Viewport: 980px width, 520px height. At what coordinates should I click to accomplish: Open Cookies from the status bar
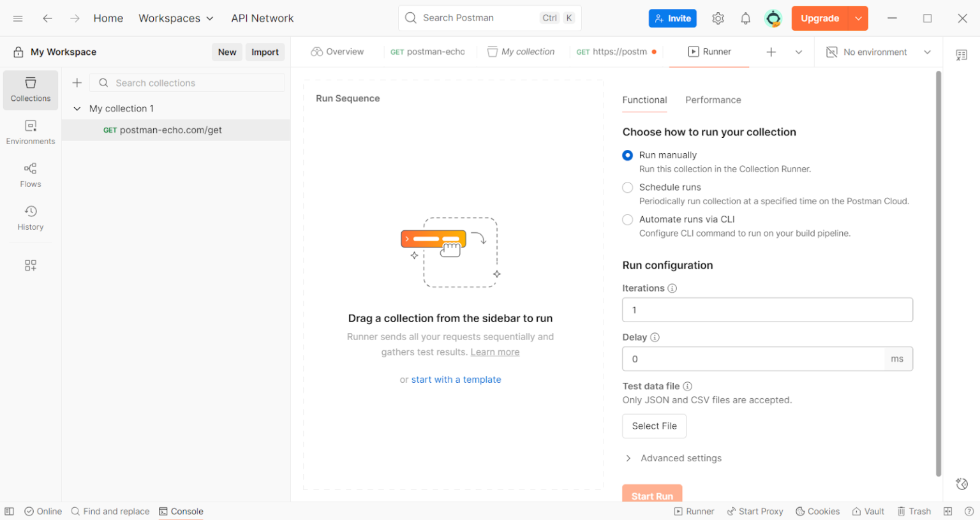coord(817,511)
